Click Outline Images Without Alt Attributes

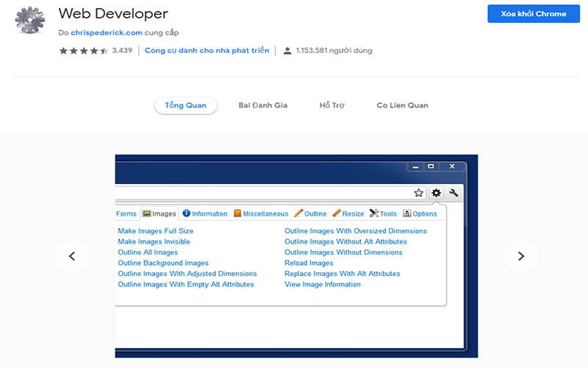(x=345, y=241)
